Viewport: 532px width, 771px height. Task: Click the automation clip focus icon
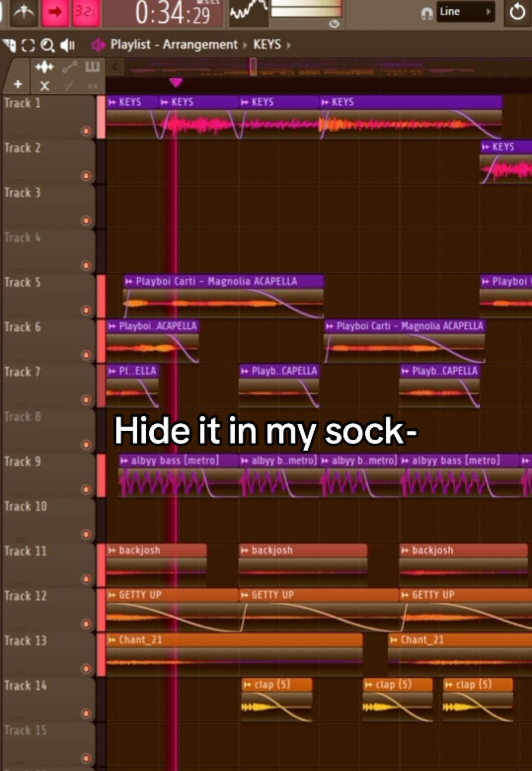tap(70, 67)
